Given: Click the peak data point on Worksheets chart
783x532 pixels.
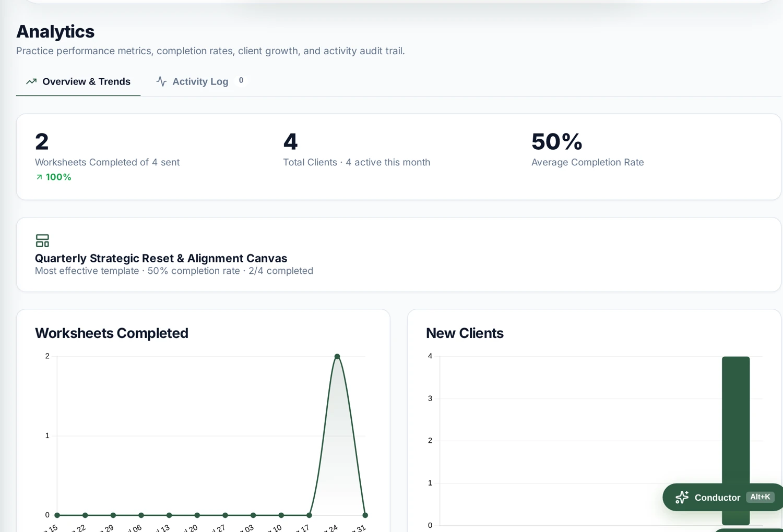Looking at the screenshot, I should pos(337,356).
